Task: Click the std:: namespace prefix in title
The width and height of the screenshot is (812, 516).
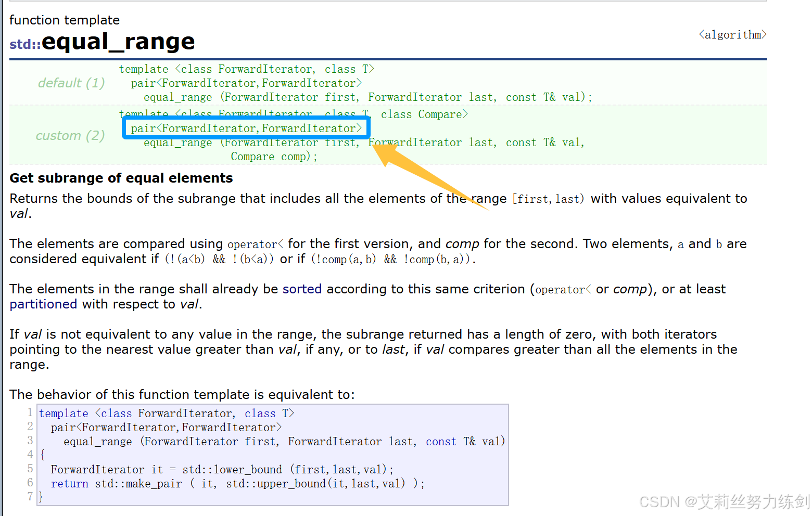Action: (x=25, y=44)
